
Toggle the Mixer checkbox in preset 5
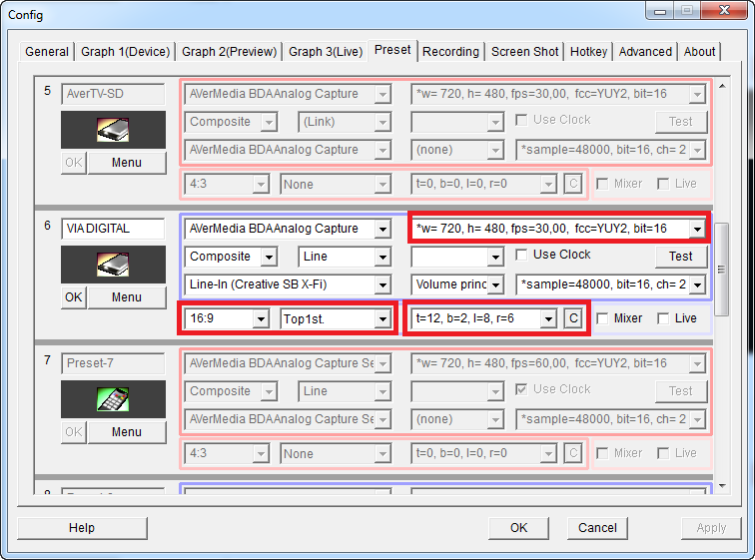(x=602, y=184)
